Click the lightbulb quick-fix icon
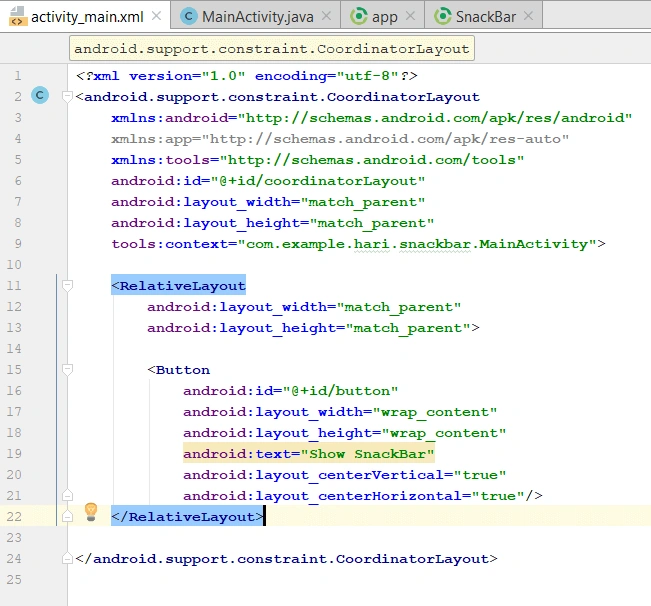 point(91,512)
